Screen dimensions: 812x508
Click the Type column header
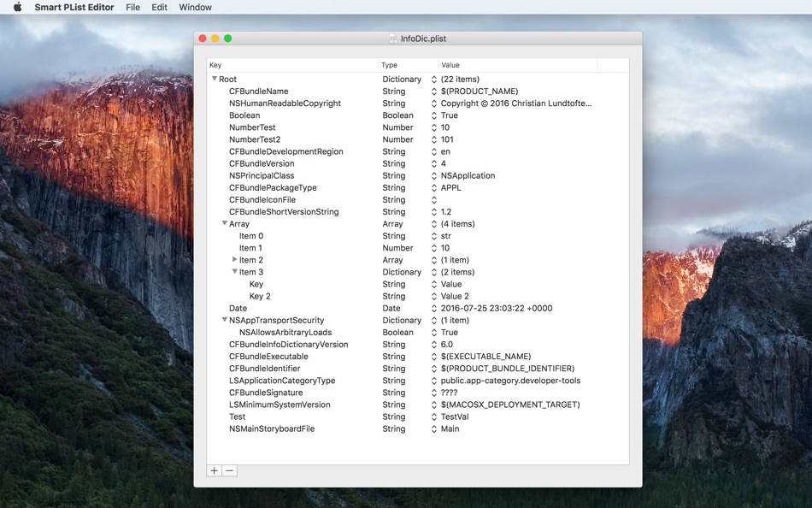pyautogui.click(x=408, y=65)
